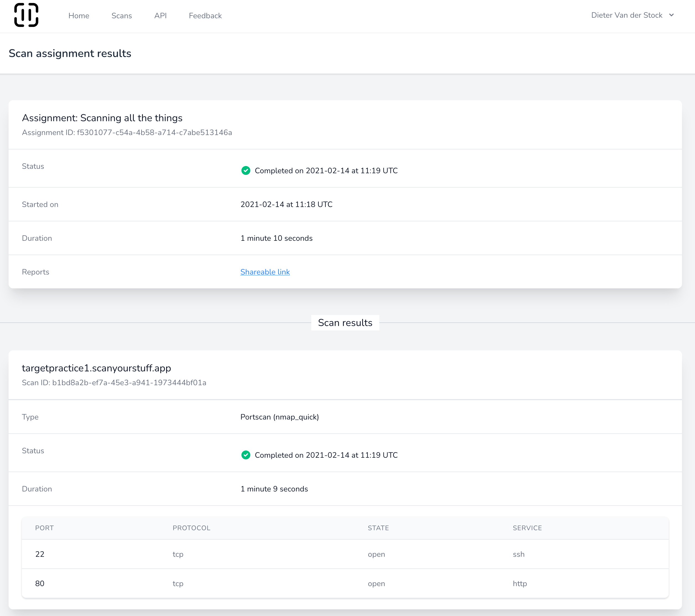
Task: Open the Scans navigation item
Action: click(121, 15)
